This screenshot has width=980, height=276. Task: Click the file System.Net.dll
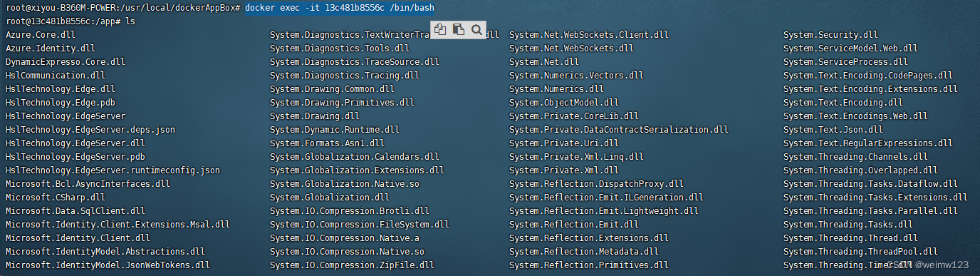[x=544, y=61]
